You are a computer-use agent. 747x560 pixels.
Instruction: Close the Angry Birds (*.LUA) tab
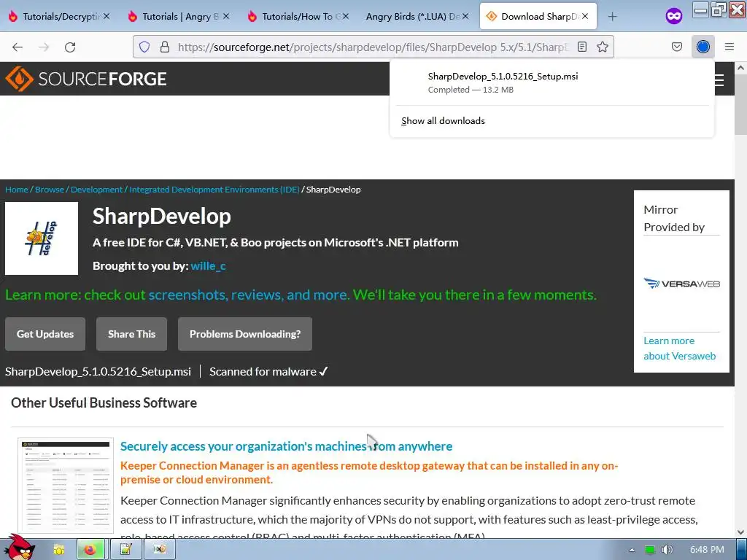465,16
